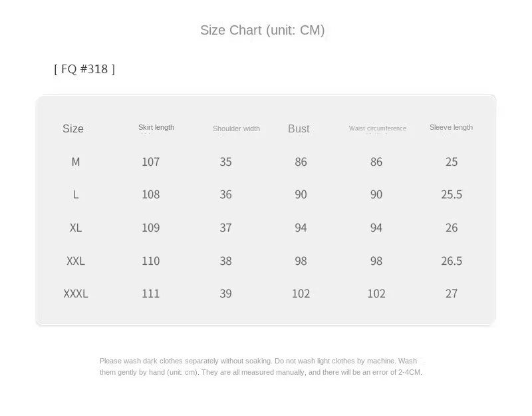Click the Size column header
The height and width of the screenshot is (416, 532).
(73, 128)
